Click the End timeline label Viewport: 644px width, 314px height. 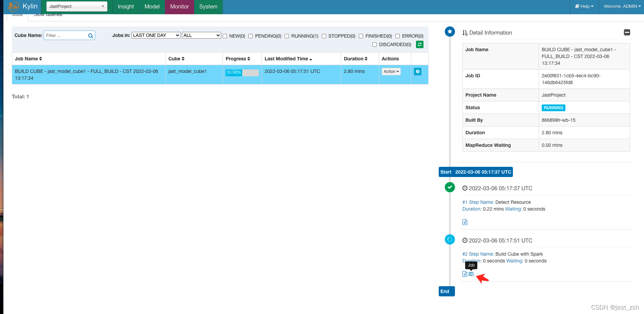[x=446, y=291]
